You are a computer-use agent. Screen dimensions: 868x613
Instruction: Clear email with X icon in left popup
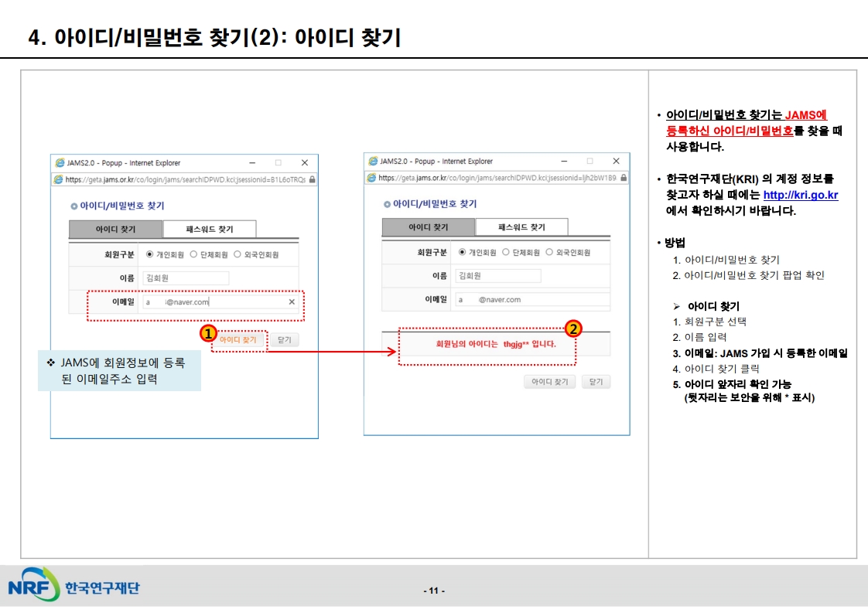[292, 302]
